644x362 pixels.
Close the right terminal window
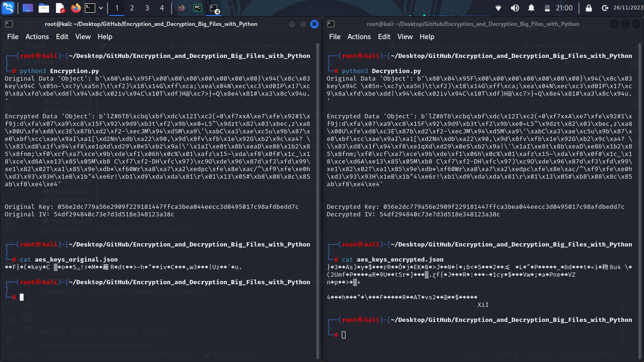pyautogui.click(x=636, y=24)
